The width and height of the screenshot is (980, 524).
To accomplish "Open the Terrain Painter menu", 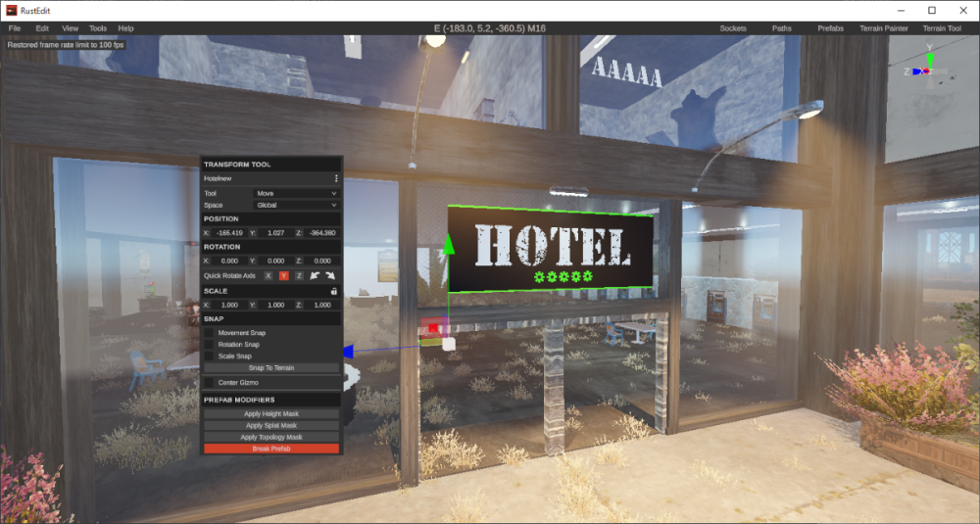I will 883,28.
